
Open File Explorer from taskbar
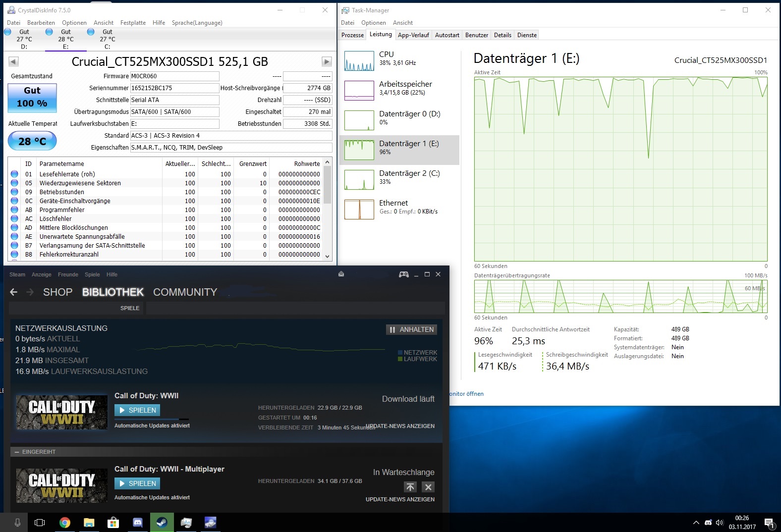click(89, 523)
